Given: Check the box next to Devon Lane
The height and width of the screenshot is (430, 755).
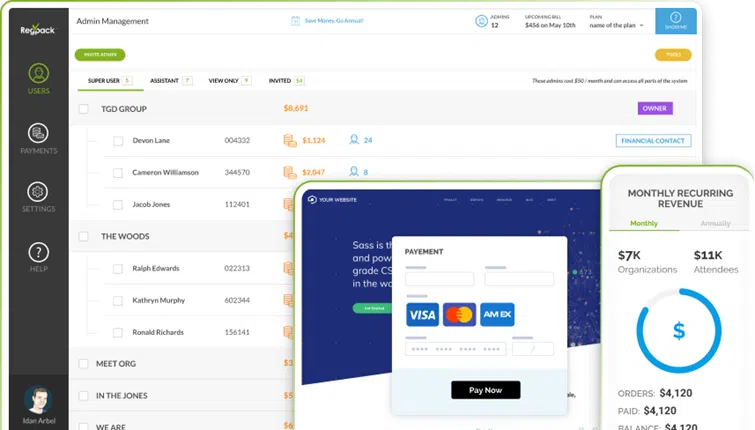Looking at the screenshot, I should pos(118,140).
